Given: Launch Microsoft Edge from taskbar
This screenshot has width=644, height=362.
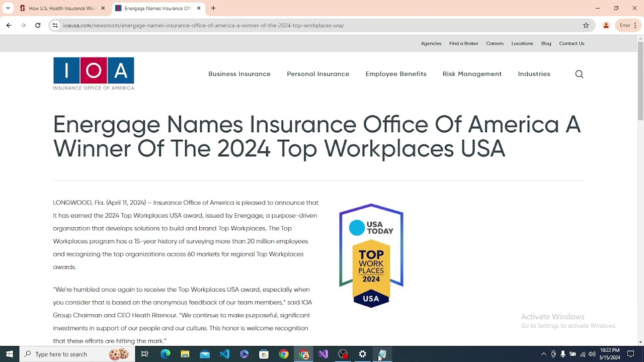Looking at the screenshot, I should pos(165,354).
